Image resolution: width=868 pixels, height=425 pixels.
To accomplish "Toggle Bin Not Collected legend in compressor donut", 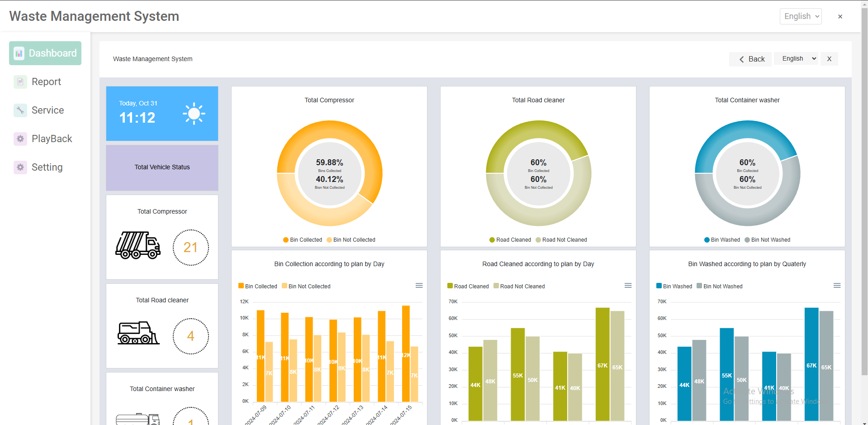I will [351, 240].
